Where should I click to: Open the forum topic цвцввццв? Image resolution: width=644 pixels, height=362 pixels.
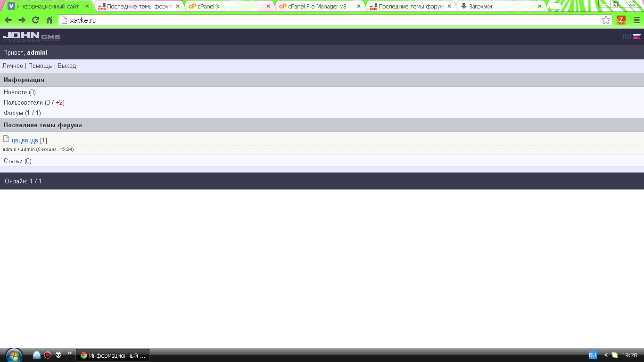point(25,140)
